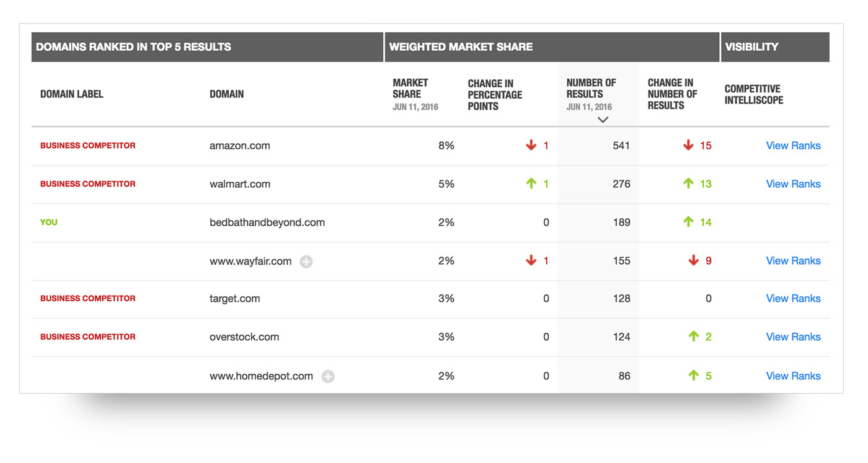
Task: Click the sort chevron under Number of Results
Action: click(x=603, y=120)
